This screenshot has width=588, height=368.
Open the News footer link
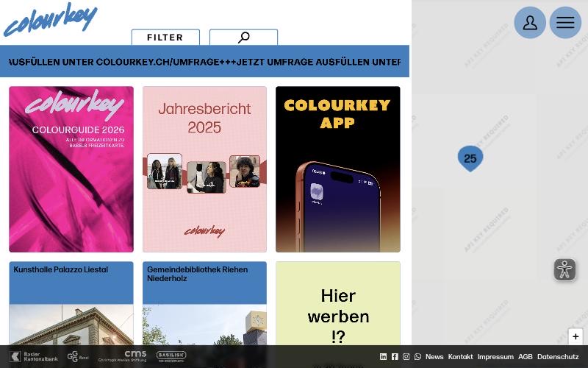(x=434, y=357)
